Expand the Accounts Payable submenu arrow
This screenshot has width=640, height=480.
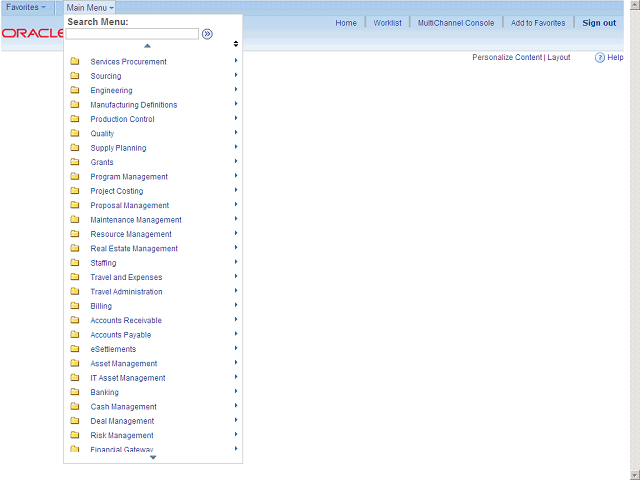236,334
